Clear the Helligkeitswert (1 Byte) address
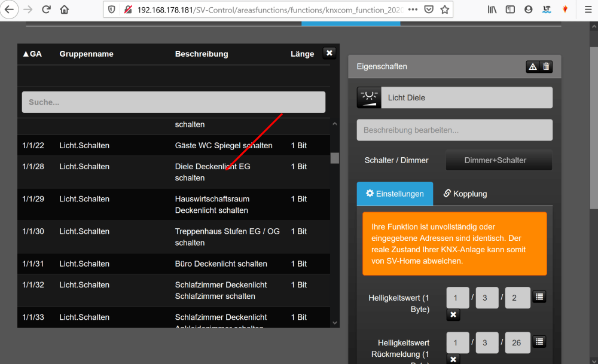The image size is (598, 364). (453, 315)
